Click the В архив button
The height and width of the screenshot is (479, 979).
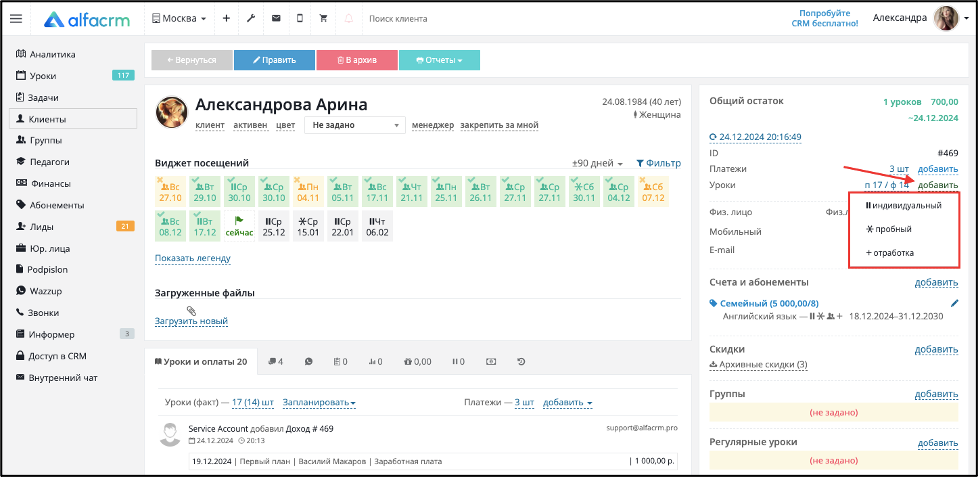tap(357, 60)
